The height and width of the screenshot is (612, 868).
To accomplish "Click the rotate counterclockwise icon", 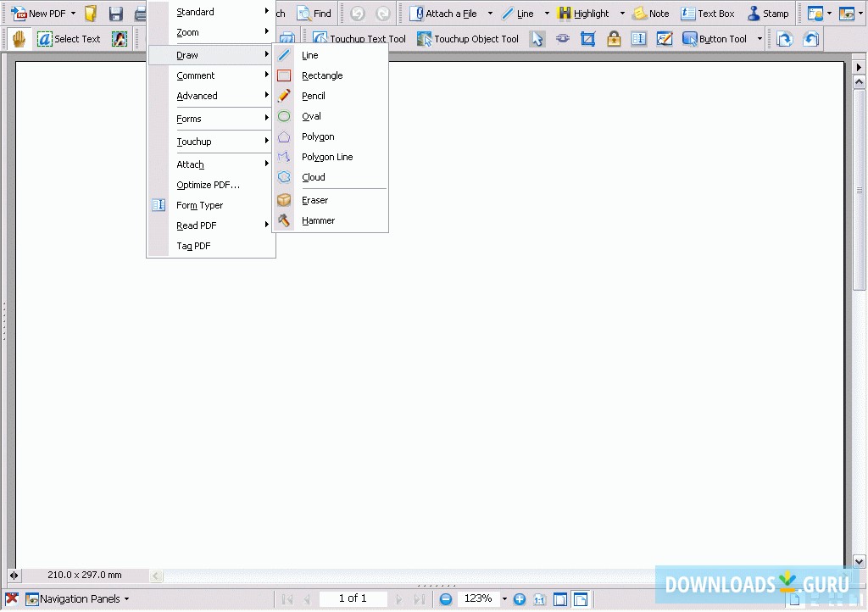I will (x=810, y=39).
